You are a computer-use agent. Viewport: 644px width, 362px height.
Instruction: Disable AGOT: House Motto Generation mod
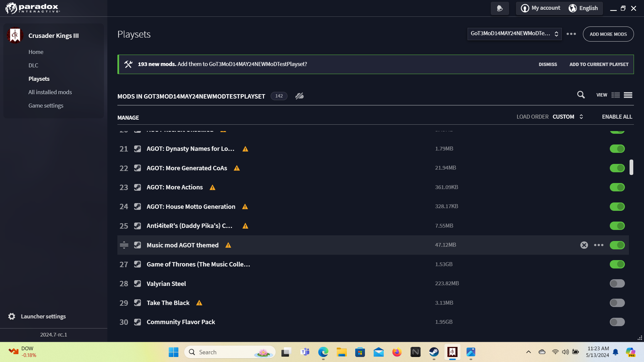617,206
